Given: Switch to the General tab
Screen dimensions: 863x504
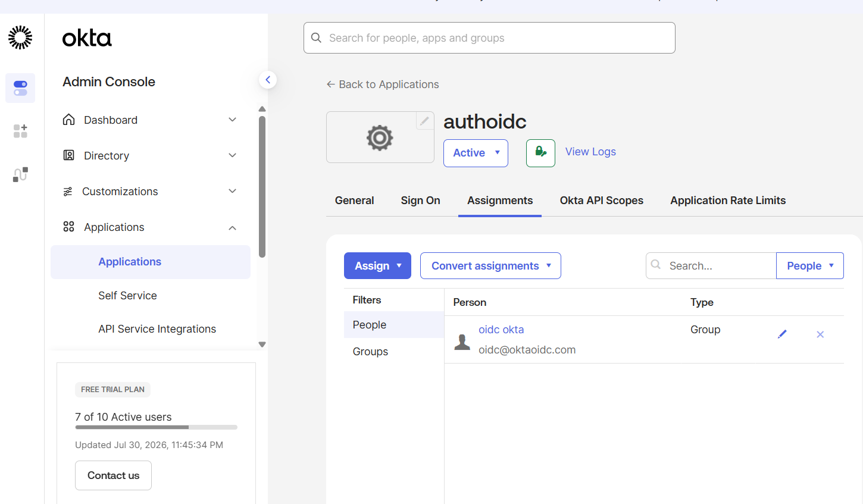Looking at the screenshot, I should click(355, 201).
